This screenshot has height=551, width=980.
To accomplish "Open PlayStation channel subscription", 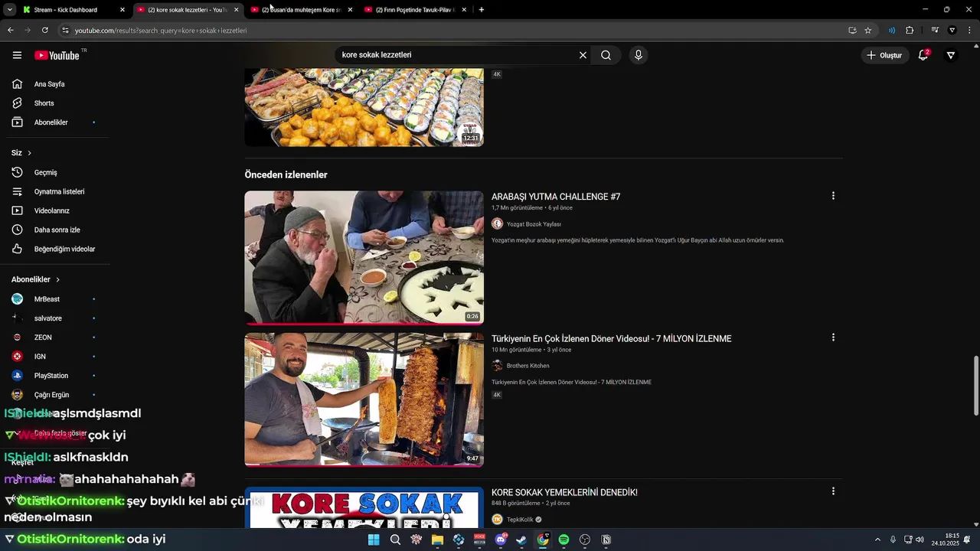I will 50,376.
